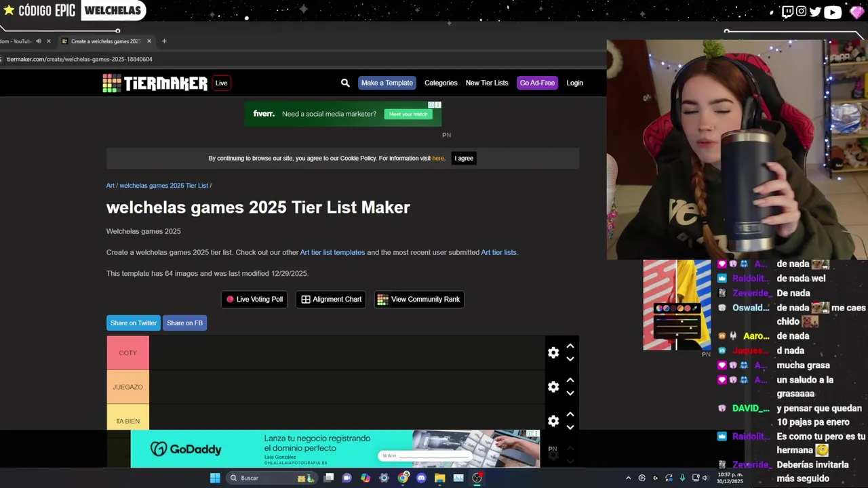Move JUEGAZO row down arrow
This screenshot has width=868, height=488.
(570, 393)
